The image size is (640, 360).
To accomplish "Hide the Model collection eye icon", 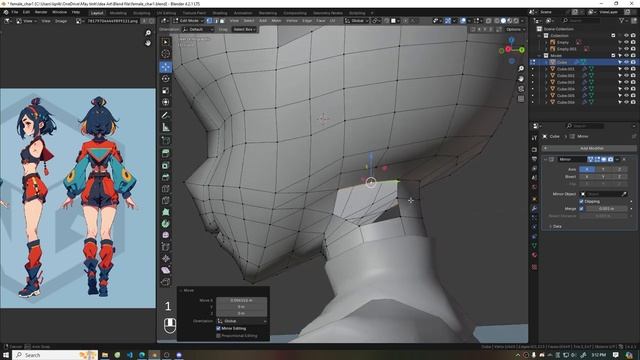I will 626,56.
